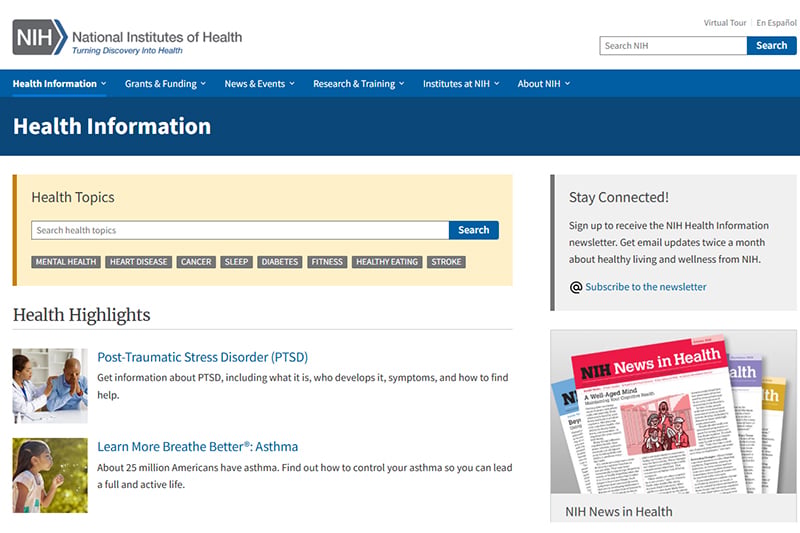The image size is (800, 533).
Task: Open Learn More Breathe Better: Asthma link
Action: tap(197, 447)
